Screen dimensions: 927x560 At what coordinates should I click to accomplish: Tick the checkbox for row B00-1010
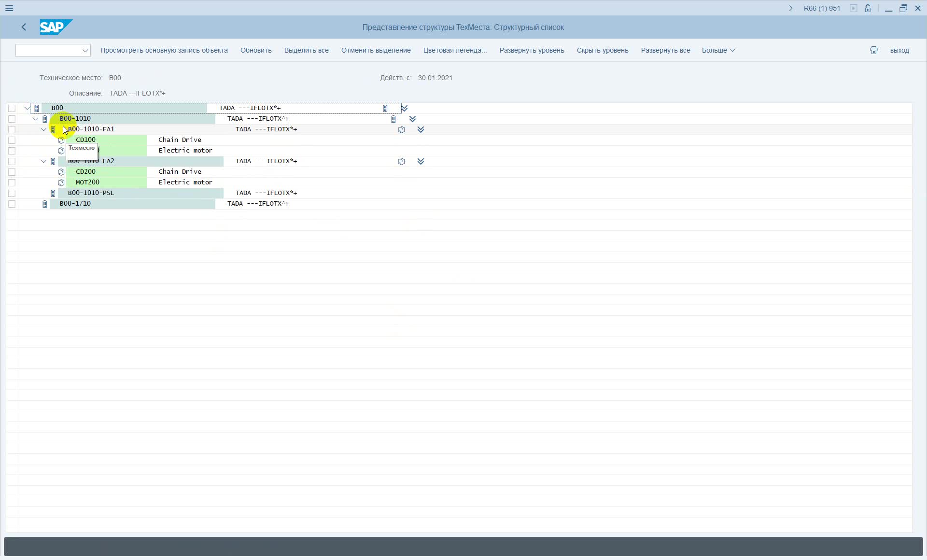pyautogui.click(x=12, y=119)
